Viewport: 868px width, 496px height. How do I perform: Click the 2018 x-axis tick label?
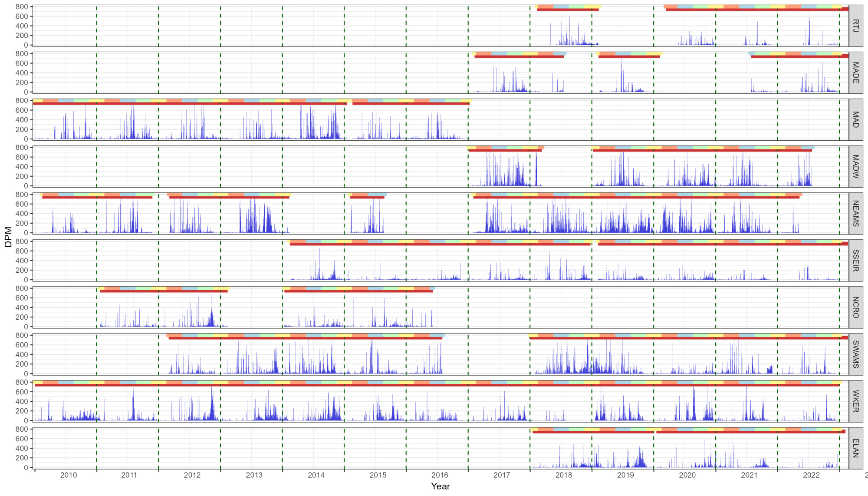(x=563, y=475)
